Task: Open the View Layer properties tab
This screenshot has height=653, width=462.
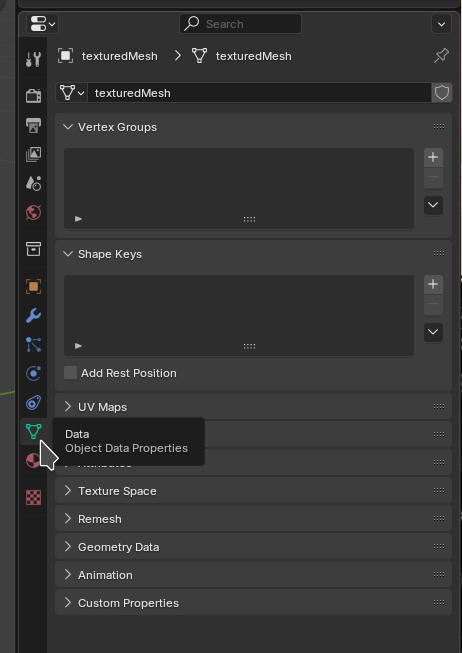Action: [x=33, y=154]
